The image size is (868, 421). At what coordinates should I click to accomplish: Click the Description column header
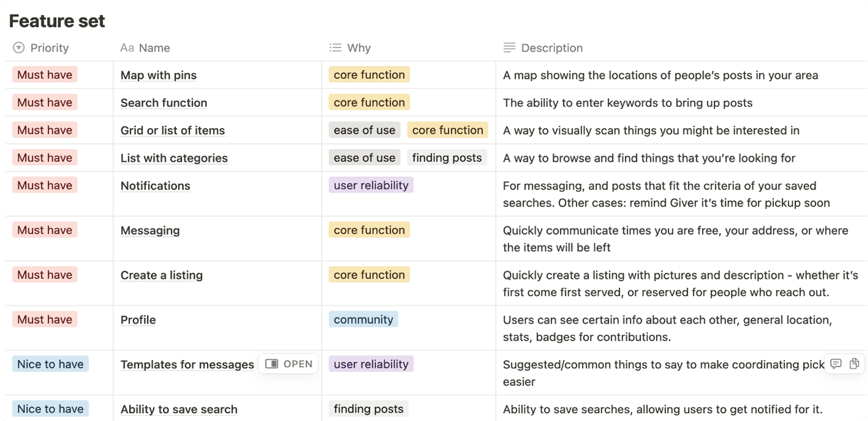pos(544,48)
